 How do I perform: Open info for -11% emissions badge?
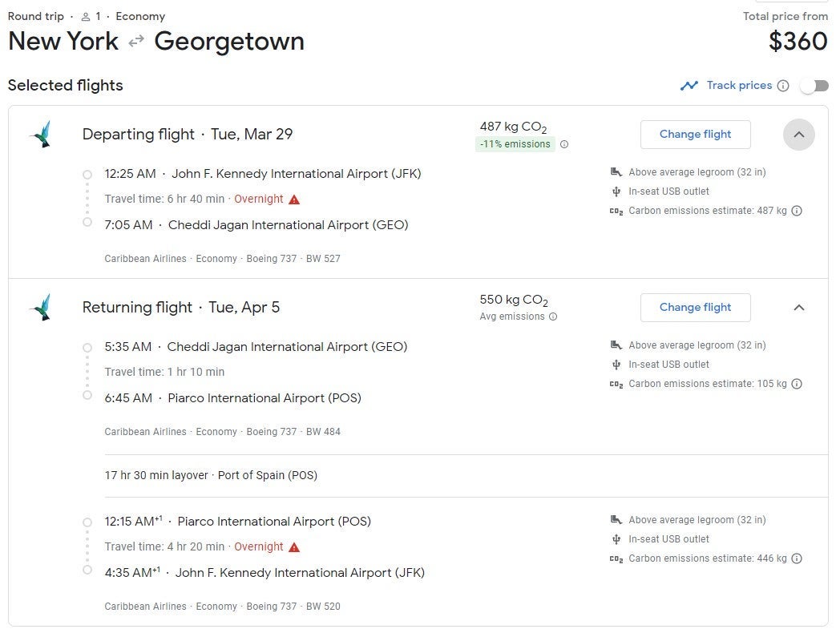pos(564,145)
